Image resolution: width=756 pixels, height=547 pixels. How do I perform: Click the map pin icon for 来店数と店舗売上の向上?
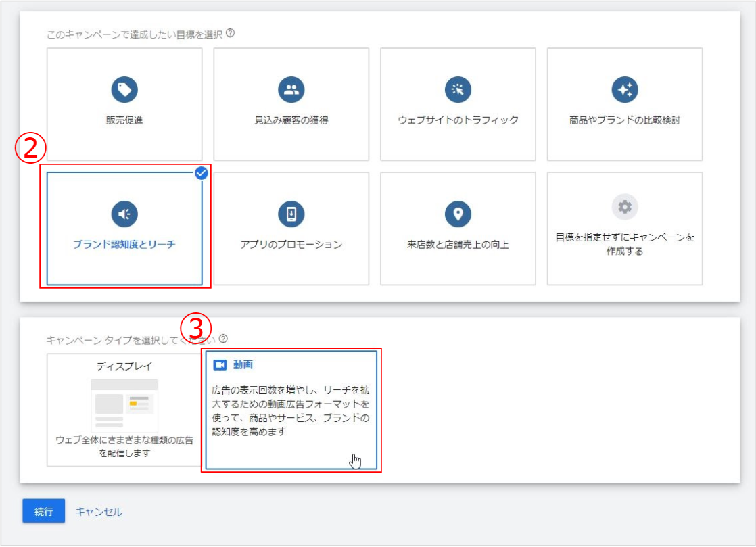click(x=458, y=214)
